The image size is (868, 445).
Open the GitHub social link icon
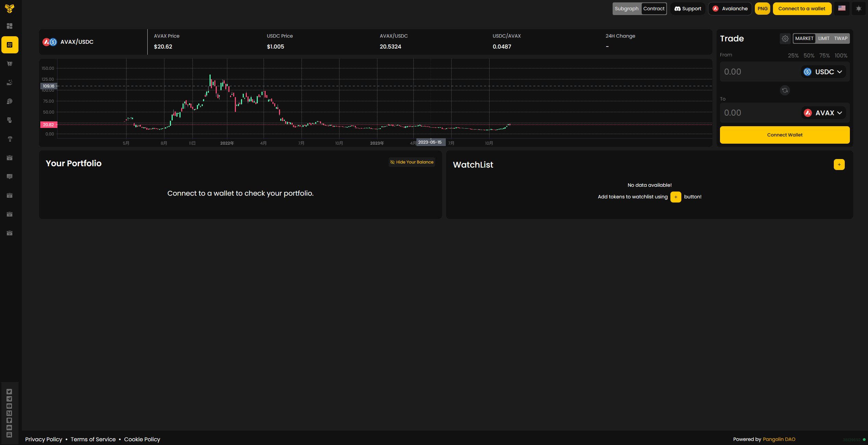[9, 420]
